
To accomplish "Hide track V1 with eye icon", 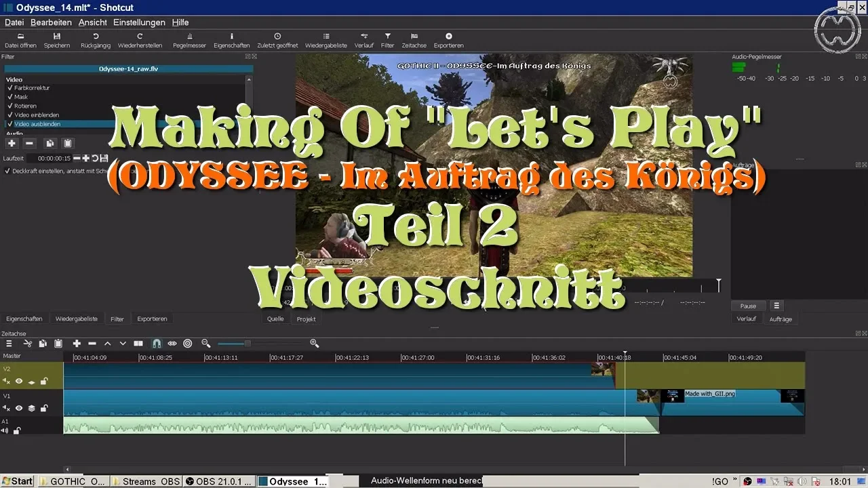I will (x=19, y=408).
